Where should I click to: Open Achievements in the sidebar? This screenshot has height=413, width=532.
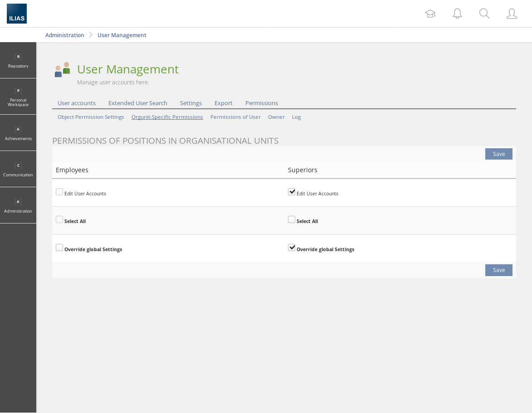click(18, 133)
